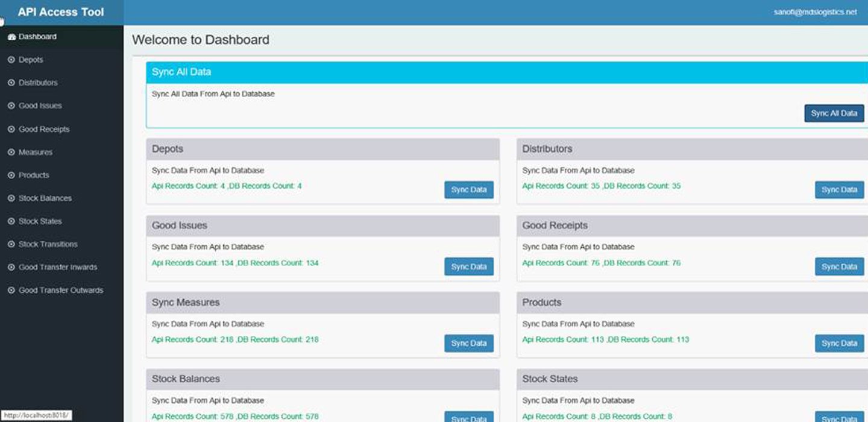This screenshot has width=868, height=422.
Task: Click the icon next to Measures
Action: [11, 153]
